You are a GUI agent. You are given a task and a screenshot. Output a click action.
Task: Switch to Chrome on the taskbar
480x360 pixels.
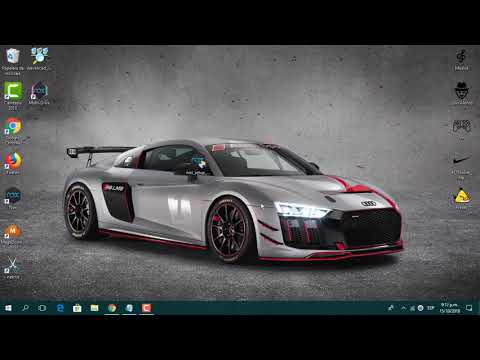point(112,308)
